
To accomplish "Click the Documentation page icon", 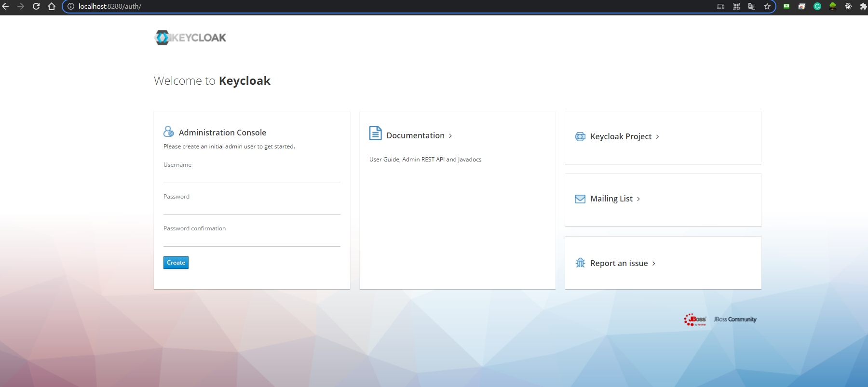I will click(x=376, y=133).
